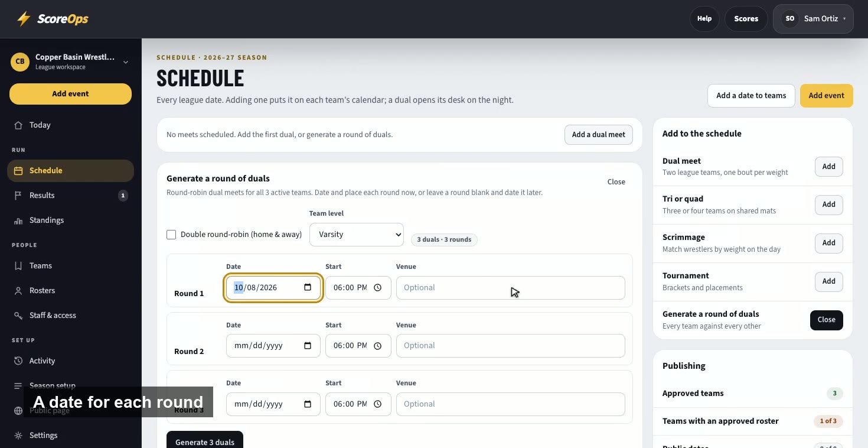Screen dimensions: 868x448
Task: Open clock picker in Round 1 start
Action: (378, 288)
